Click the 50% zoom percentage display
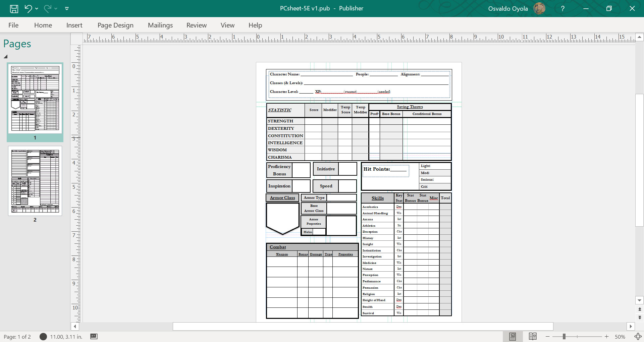Screen dimensions: 644x342 click(620, 337)
